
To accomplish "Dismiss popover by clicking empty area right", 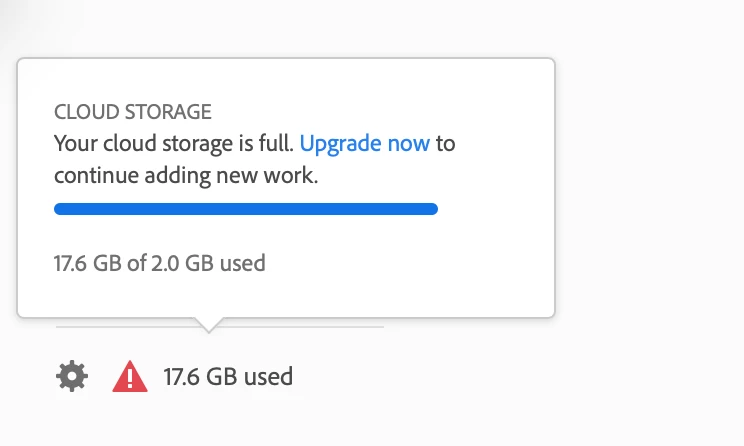I will pos(650,214).
